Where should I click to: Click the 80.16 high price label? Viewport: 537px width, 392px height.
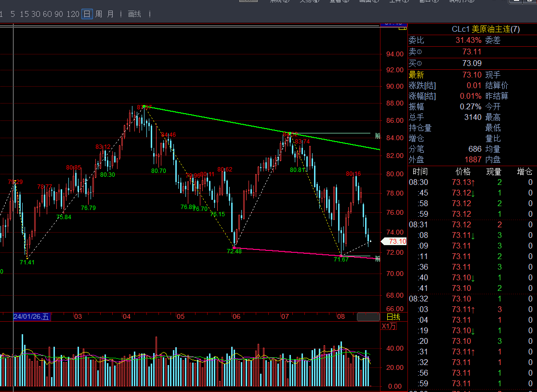(x=353, y=174)
